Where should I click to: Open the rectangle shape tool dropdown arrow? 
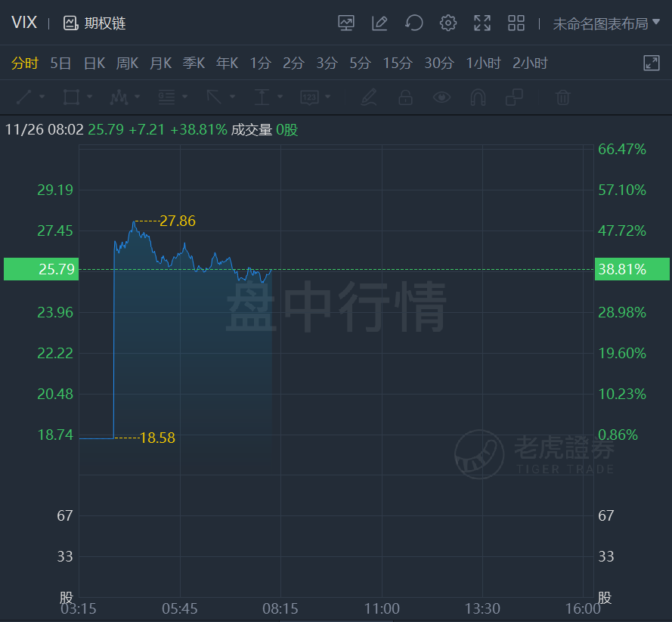(x=90, y=97)
